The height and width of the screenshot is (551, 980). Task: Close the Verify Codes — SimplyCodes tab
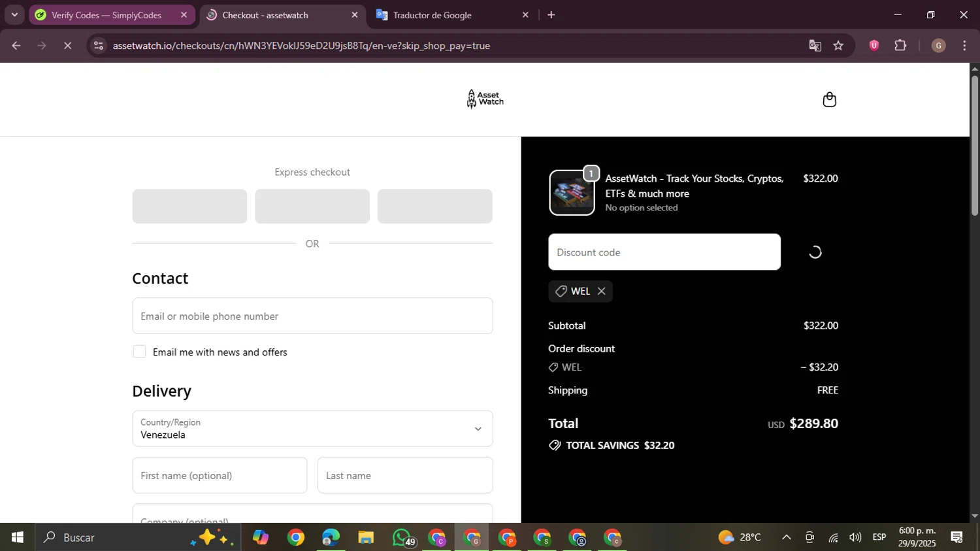(184, 15)
